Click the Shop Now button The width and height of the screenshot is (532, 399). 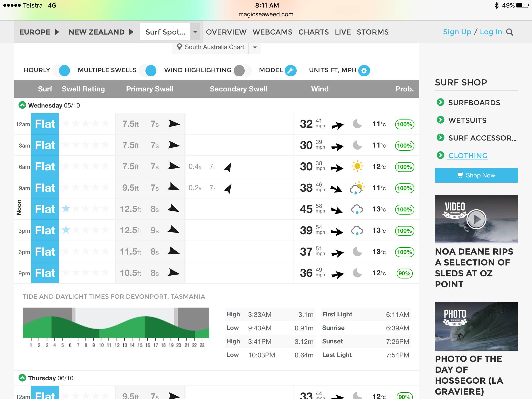[476, 175]
